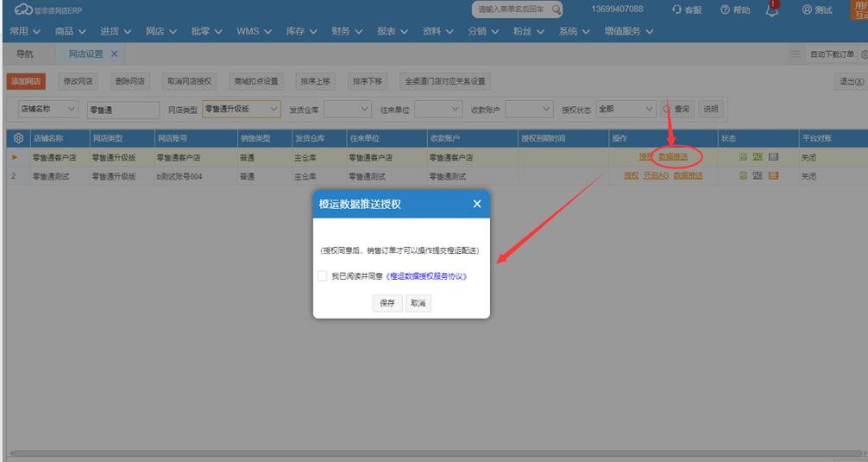
Task: Open the 橙运数据授权服务协议 link
Action: (426, 275)
